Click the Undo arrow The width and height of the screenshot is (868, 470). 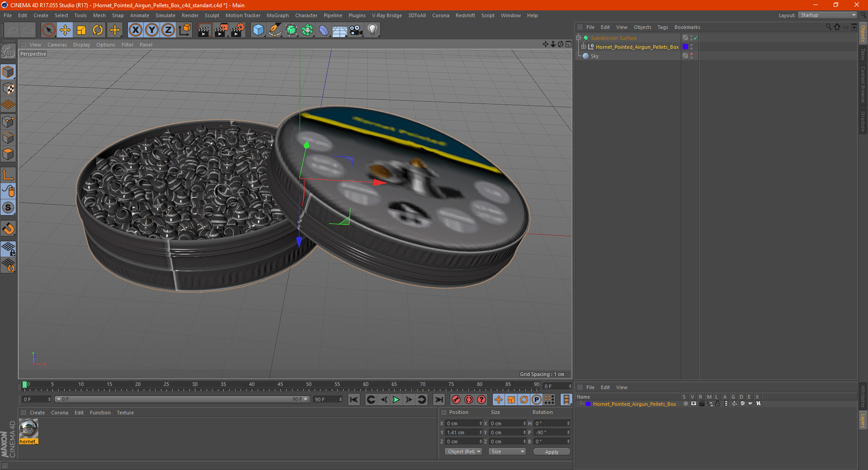point(12,30)
